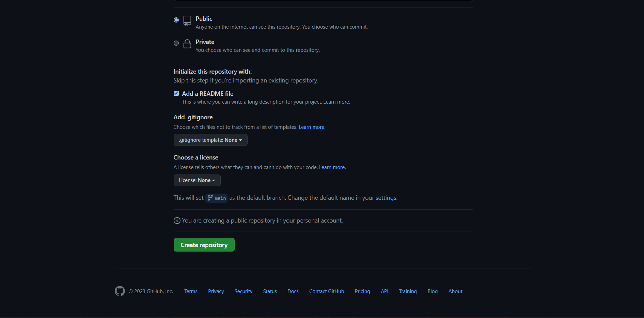
Task: Click the private repository lock icon
Action: tap(187, 44)
